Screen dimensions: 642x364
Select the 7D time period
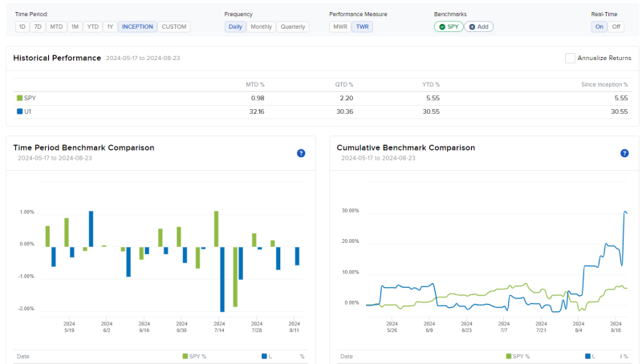click(x=38, y=26)
